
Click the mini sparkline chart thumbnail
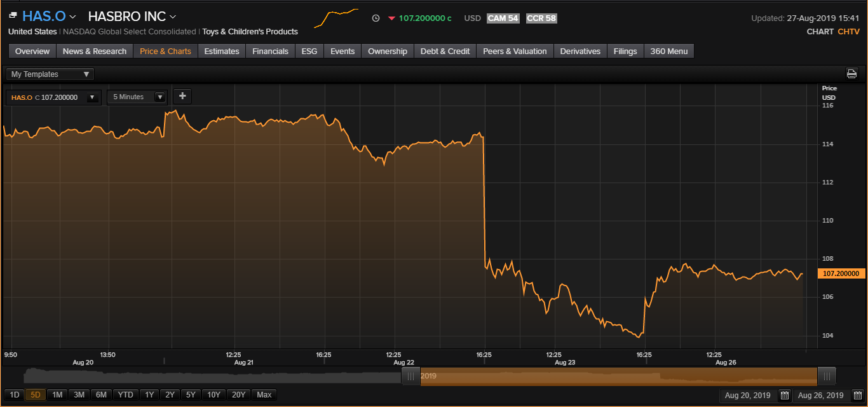coord(337,18)
